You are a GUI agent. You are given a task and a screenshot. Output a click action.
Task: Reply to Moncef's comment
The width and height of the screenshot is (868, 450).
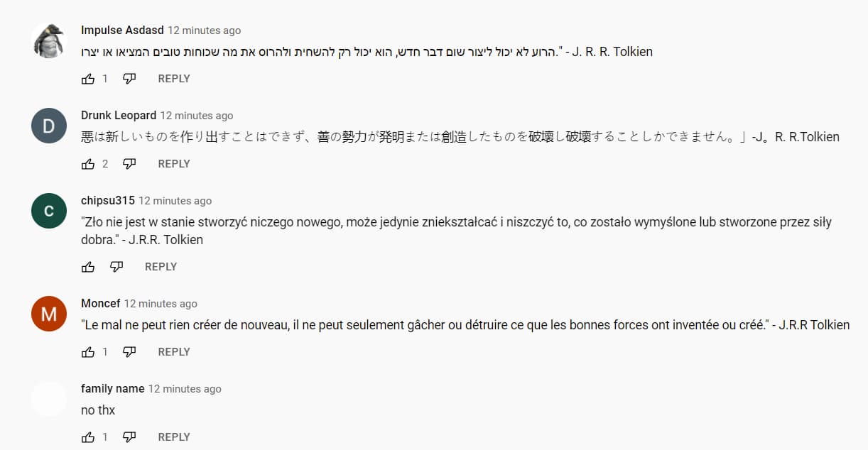click(174, 352)
